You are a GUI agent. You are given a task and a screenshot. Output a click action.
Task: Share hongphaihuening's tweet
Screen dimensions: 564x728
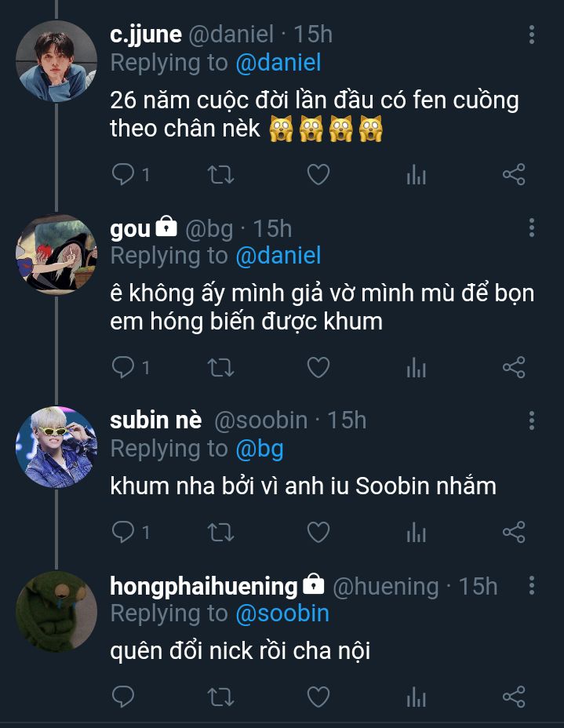coord(513,696)
